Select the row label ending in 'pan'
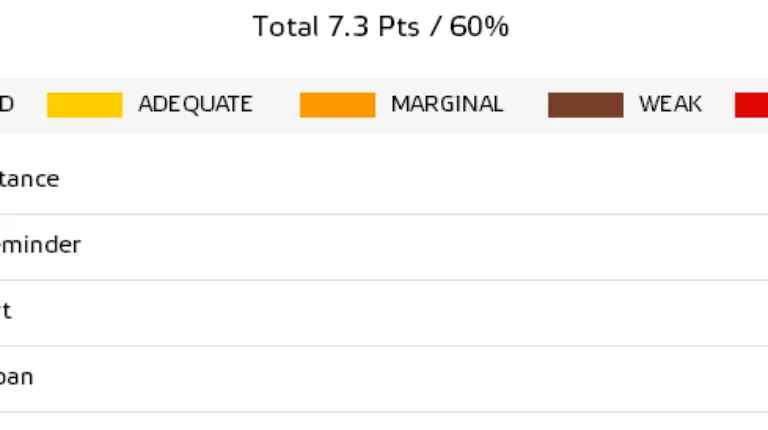Image resolution: width=768 pixels, height=430 pixels. point(17,378)
